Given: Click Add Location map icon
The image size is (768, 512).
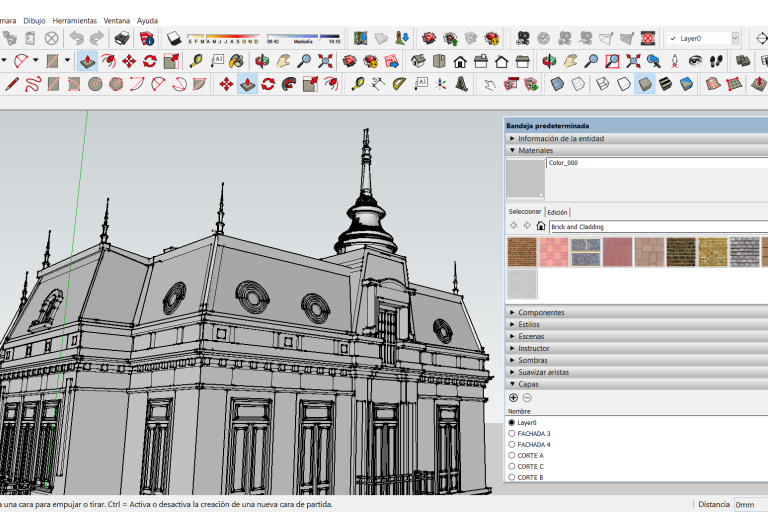Looking at the screenshot, I should pyautogui.click(x=360, y=38).
